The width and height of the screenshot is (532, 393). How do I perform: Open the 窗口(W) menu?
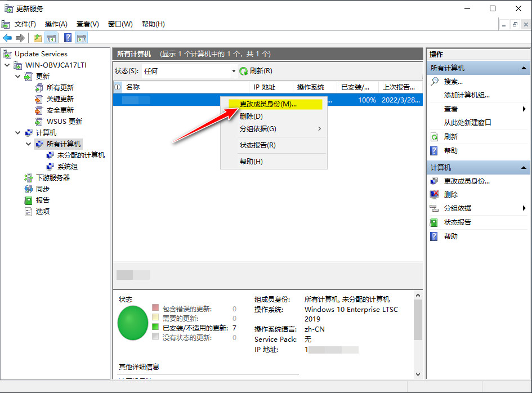(x=120, y=24)
